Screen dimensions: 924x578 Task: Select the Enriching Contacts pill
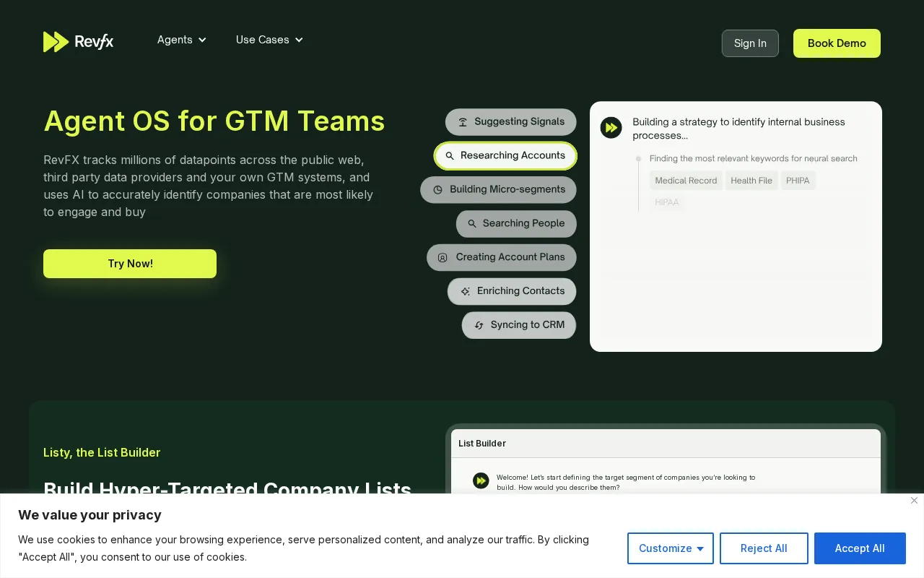512,291
